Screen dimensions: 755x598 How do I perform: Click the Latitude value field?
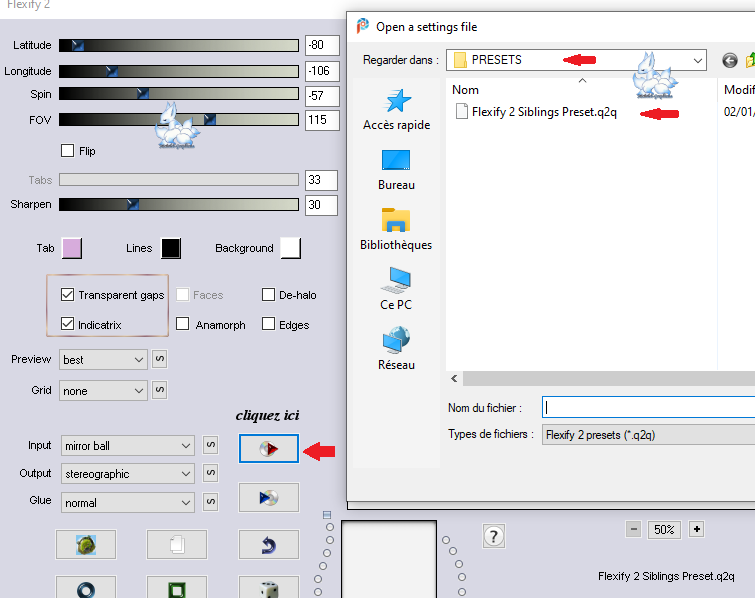(x=322, y=45)
